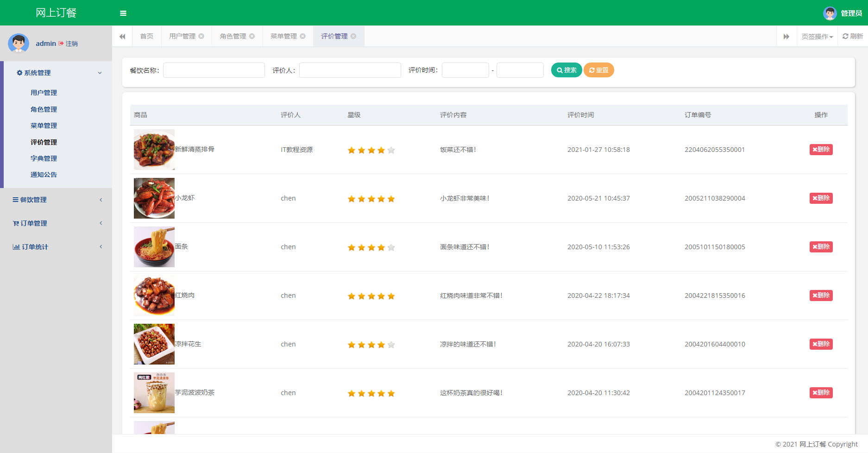Delete the 新鲜清蒸排骨 review
Screen dimensions: 868x453
tap(821, 150)
